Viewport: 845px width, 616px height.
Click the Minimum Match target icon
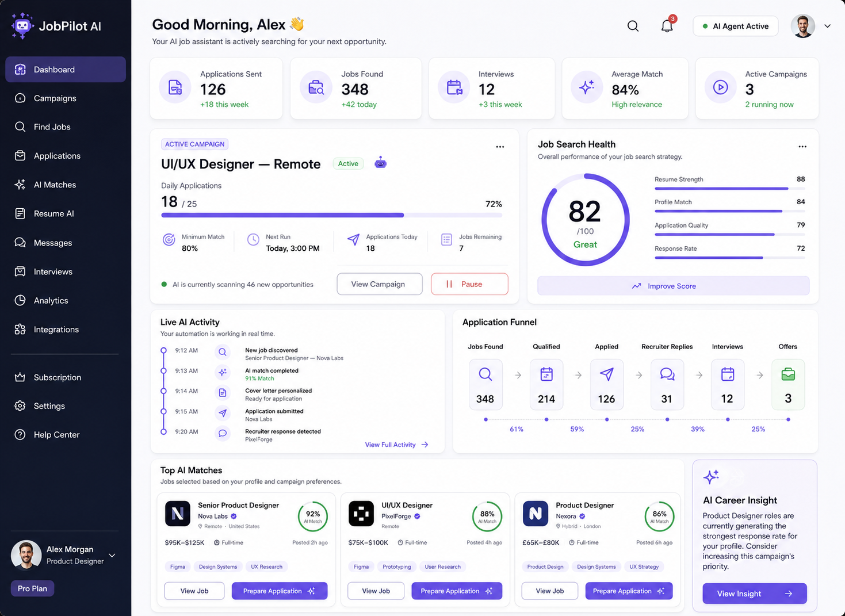click(x=169, y=239)
